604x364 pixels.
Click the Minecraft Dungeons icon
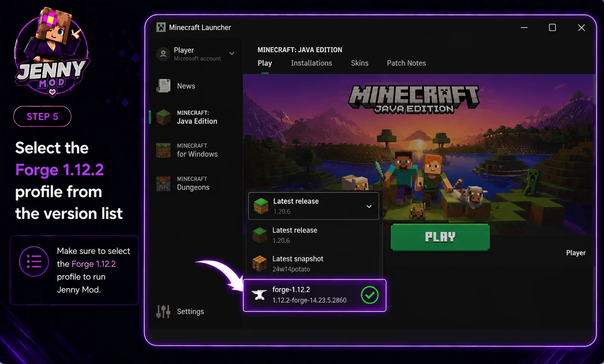(x=163, y=183)
